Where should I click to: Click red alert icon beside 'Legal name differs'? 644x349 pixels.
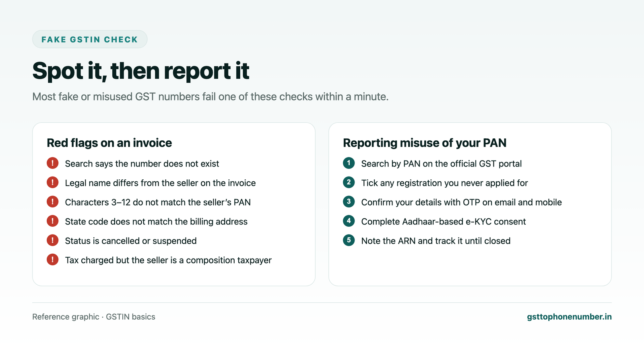pyautogui.click(x=52, y=183)
